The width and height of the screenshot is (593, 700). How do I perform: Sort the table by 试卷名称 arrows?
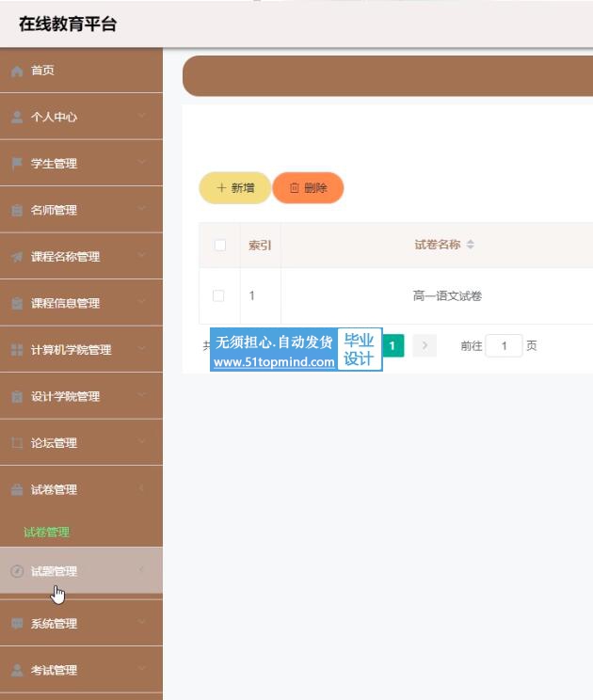(471, 245)
